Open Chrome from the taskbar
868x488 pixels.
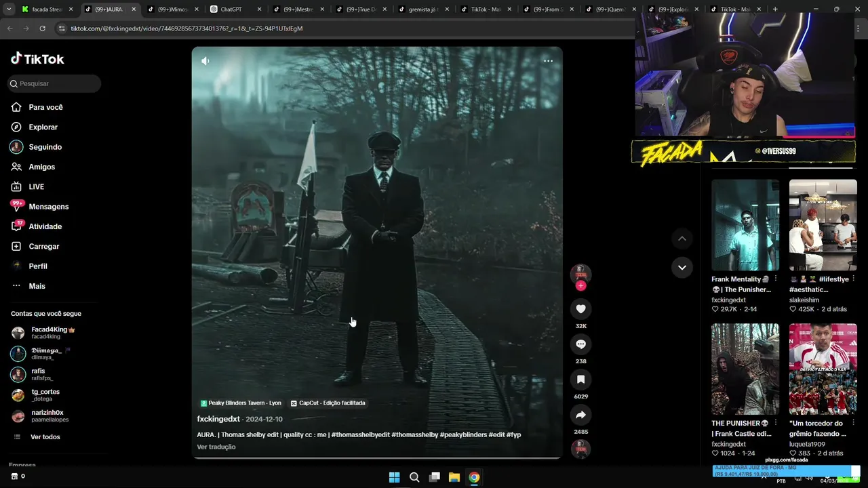tap(474, 477)
